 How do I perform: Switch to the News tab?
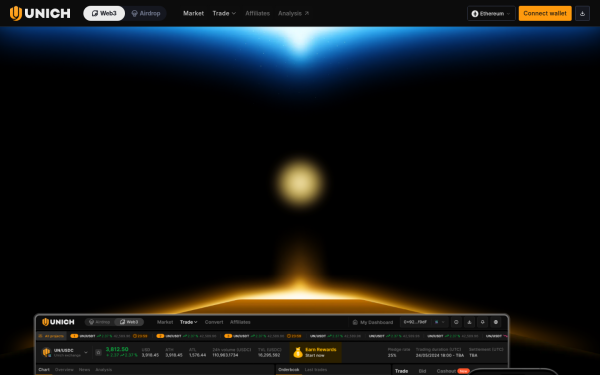(x=84, y=370)
